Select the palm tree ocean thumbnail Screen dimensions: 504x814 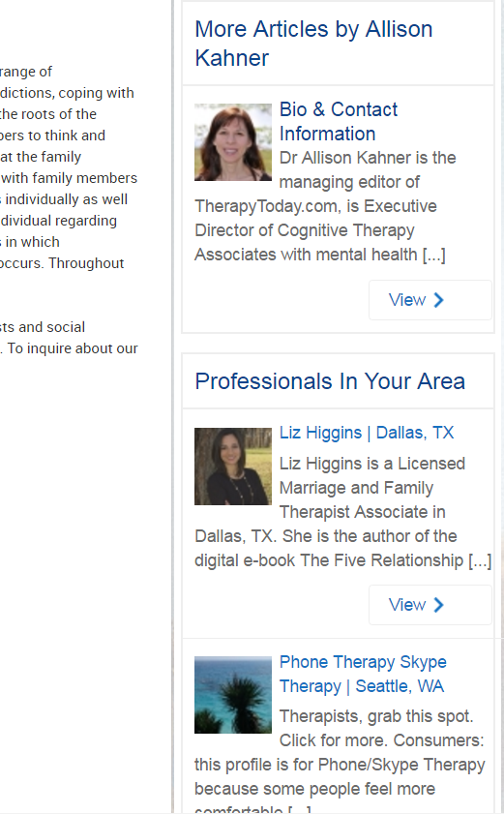click(x=233, y=695)
